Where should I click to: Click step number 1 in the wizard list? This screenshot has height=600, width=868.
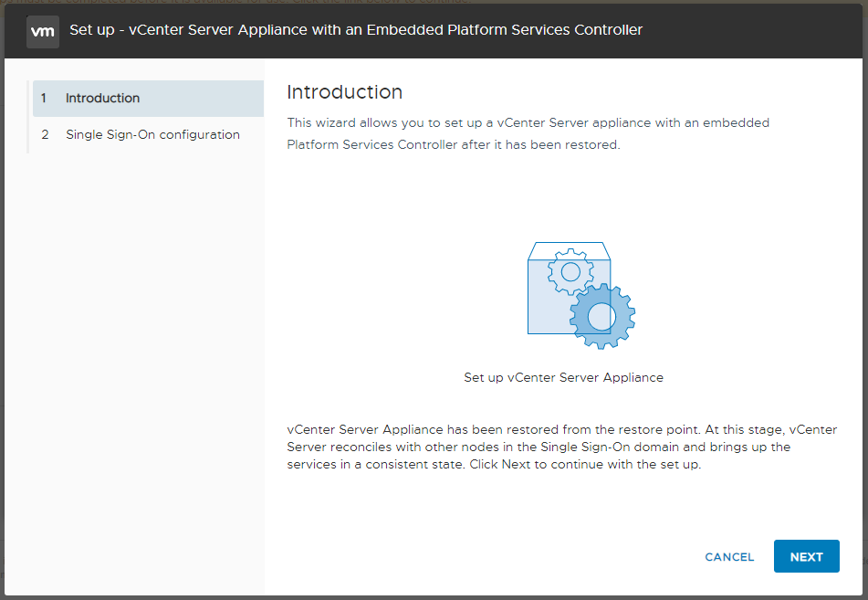44,98
